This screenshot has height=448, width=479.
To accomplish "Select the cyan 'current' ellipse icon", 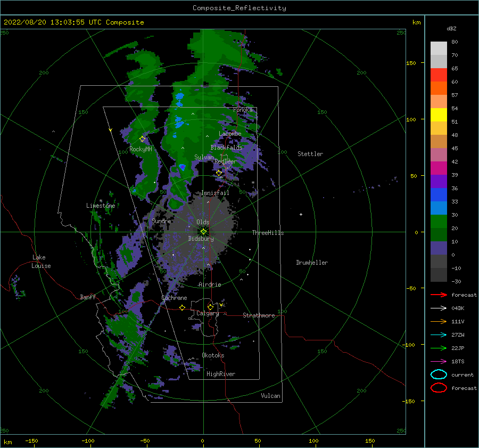I will click(x=439, y=374).
